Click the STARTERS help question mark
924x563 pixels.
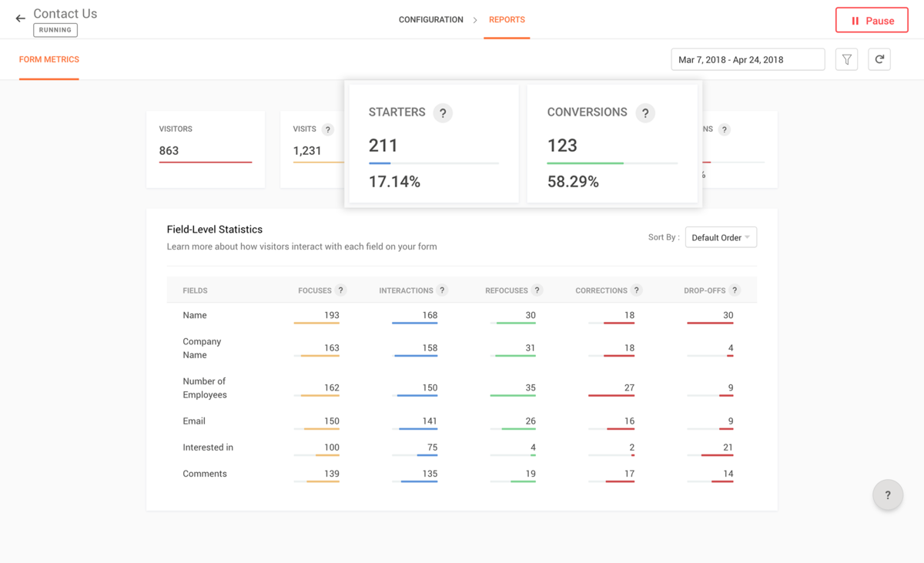(443, 112)
